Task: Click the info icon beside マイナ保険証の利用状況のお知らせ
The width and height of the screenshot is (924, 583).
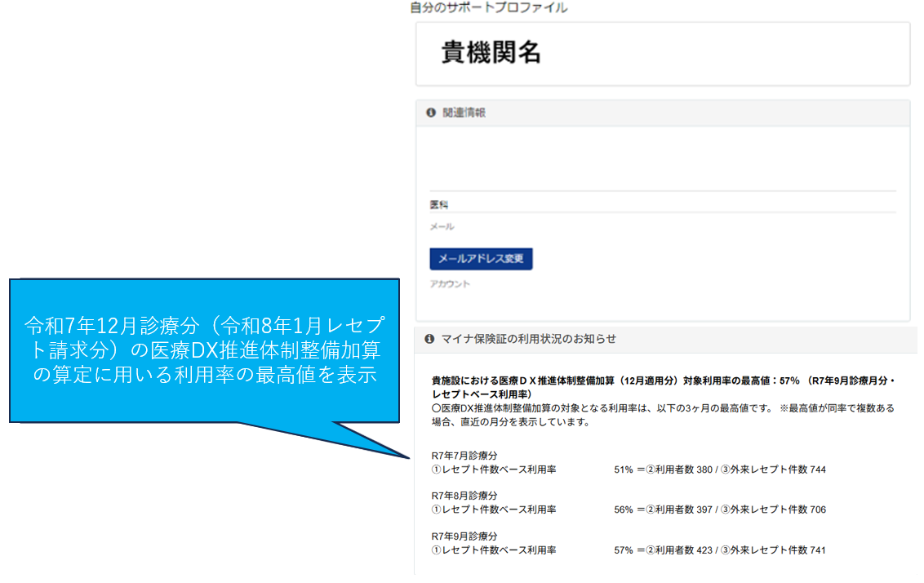Action: (429, 339)
